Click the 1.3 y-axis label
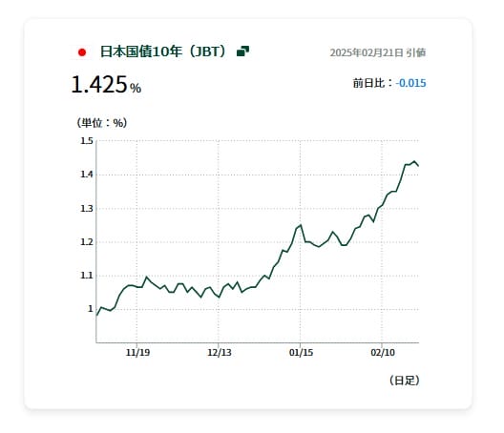Viewport: 504px width, 433px height. click(x=87, y=209)
